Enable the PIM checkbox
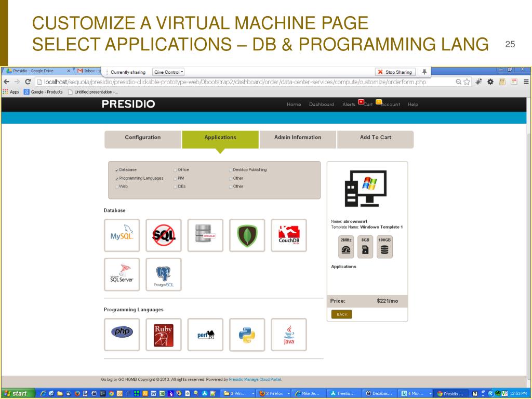The width and height of the screenshot is (532, 399). pos(175,179)
